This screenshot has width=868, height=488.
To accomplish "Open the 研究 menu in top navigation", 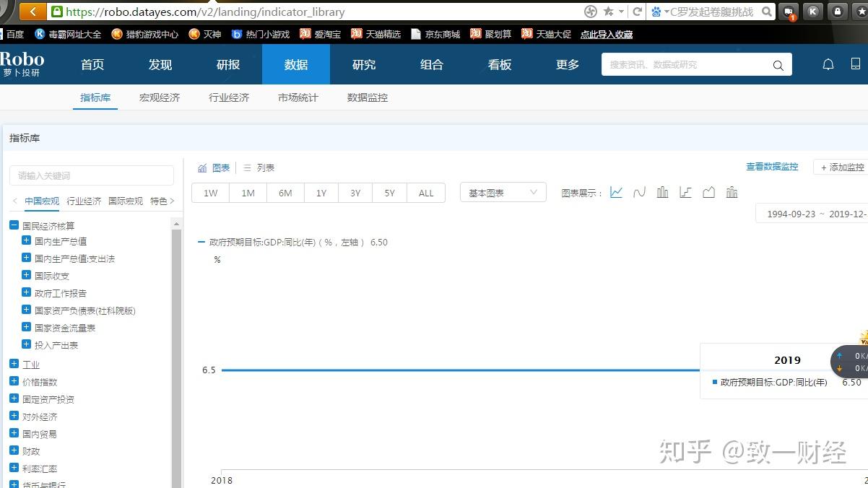I will [x=363, y=64].
